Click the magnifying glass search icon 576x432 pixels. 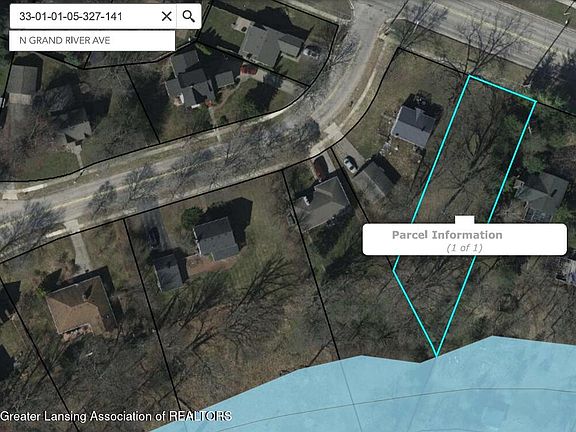(x=189, y=16)
